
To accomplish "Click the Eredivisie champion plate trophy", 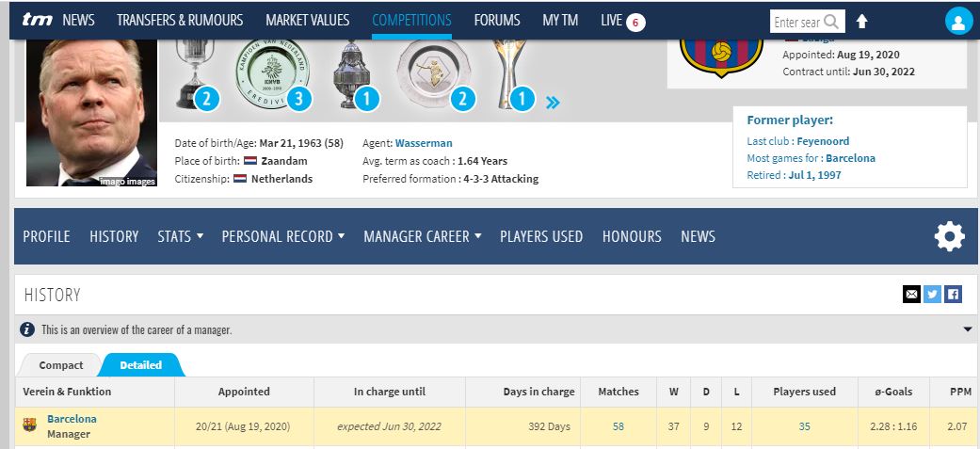I will coord(272,72).
